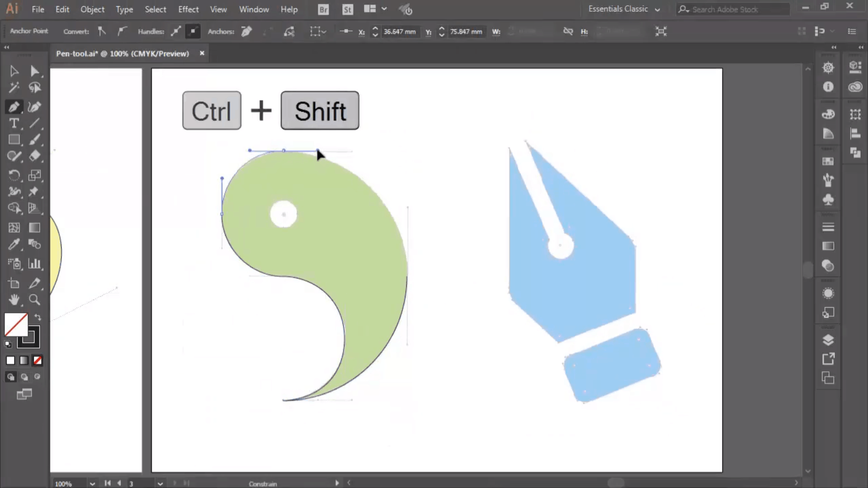Select the Shape Builder tool
The image size is (868, 488).
[14, 208]
